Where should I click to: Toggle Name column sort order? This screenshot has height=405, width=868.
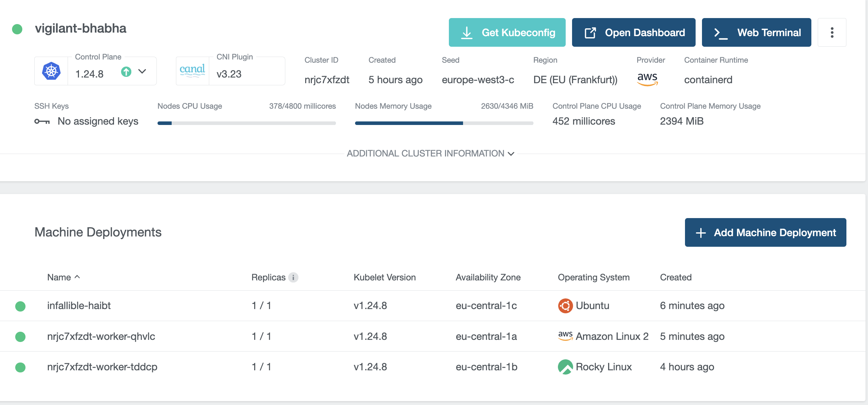64,277
